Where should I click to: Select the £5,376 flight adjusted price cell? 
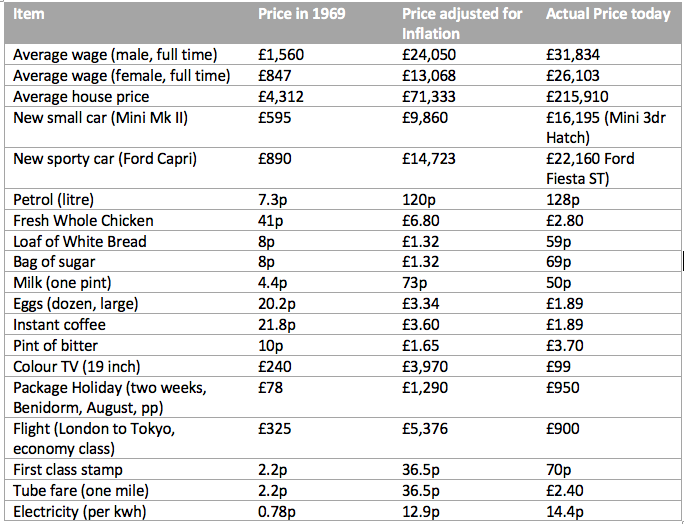(x=425, y=428)
